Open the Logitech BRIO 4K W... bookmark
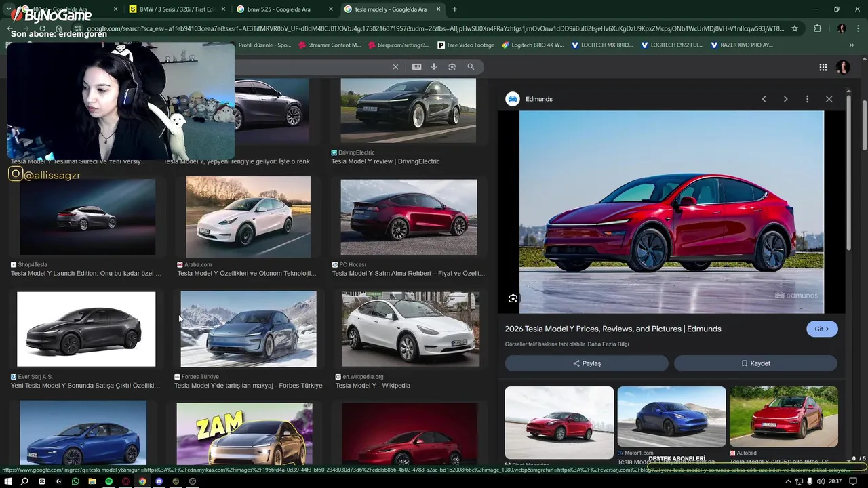This screenshot has width=868, height=488. pos(532,45)
